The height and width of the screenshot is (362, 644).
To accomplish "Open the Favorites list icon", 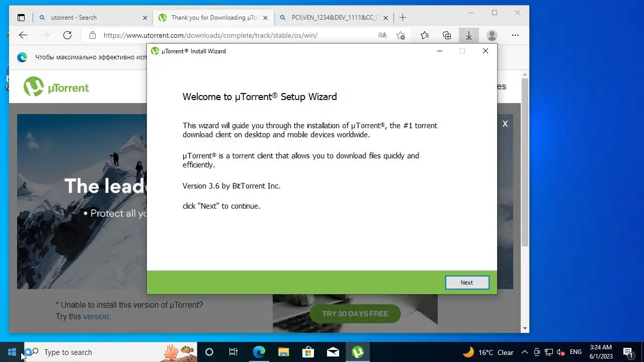I will (x=425, y=35).
